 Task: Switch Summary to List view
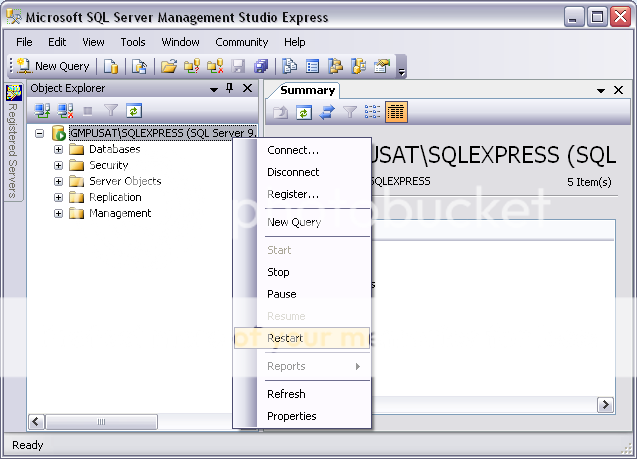coord(373,112)
